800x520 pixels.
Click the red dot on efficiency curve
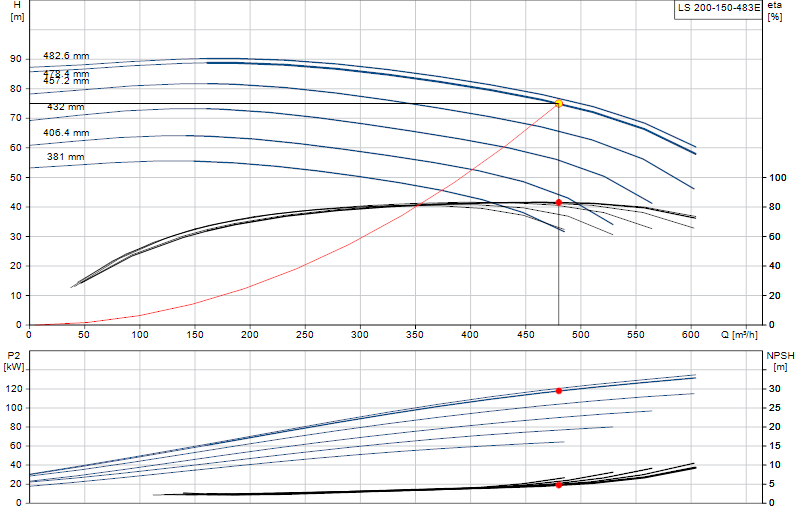(x=559, y=203)
